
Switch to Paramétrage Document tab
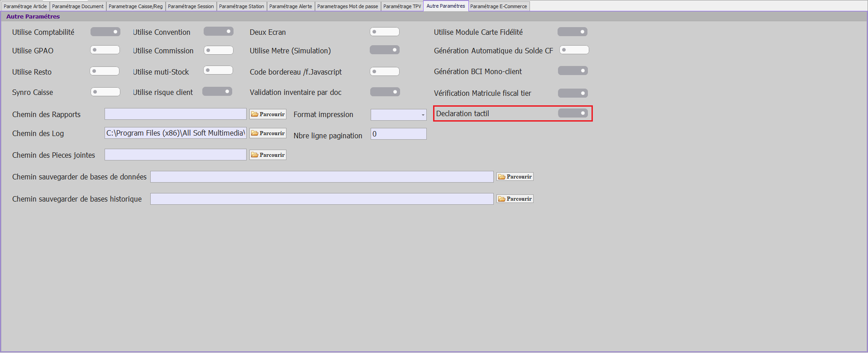[x=78, y=6]
